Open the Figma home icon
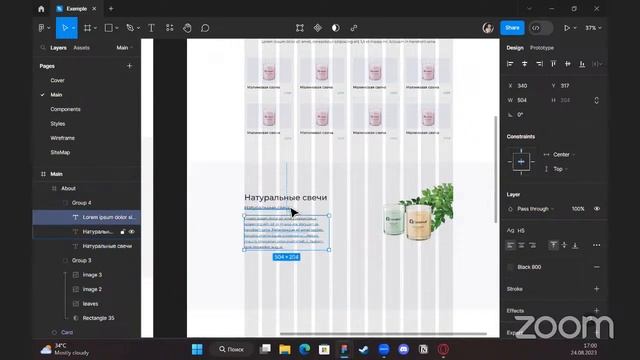 [41, 9]
